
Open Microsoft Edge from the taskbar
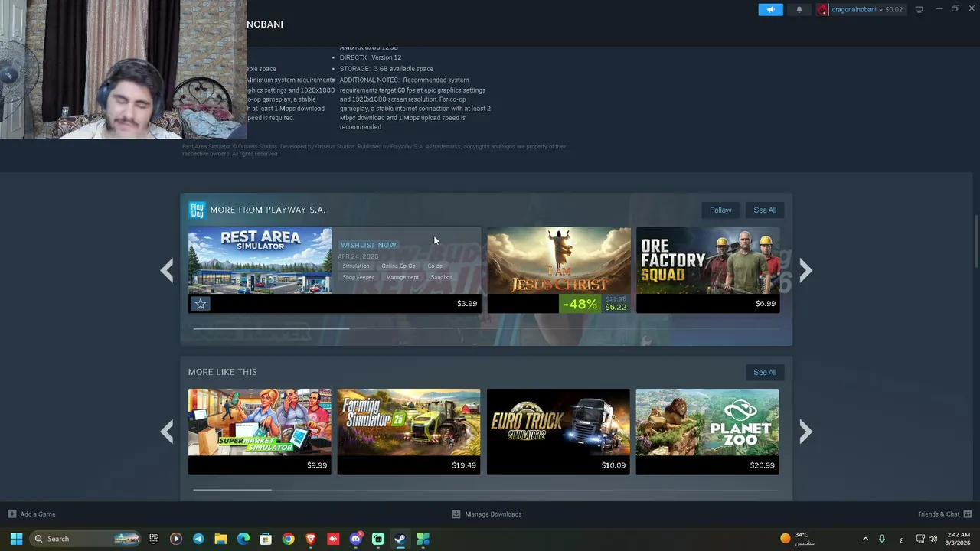click(243, 539)
